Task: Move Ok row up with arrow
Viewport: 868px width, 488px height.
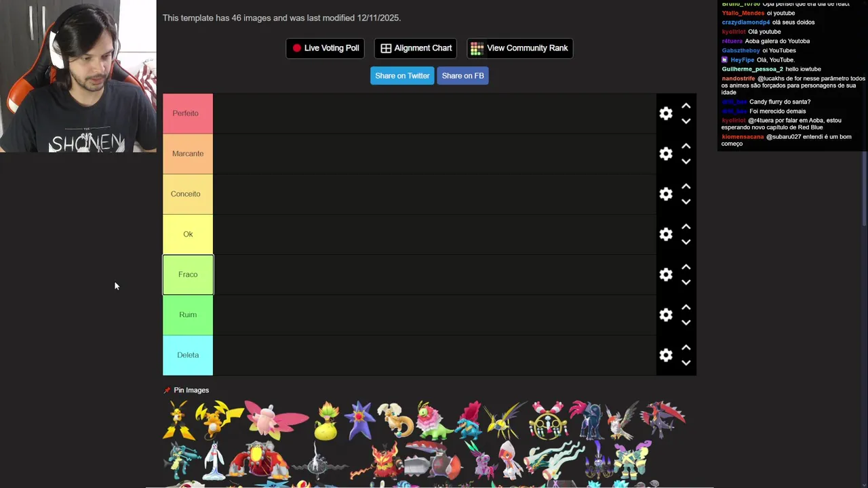Action: point(686,226)
